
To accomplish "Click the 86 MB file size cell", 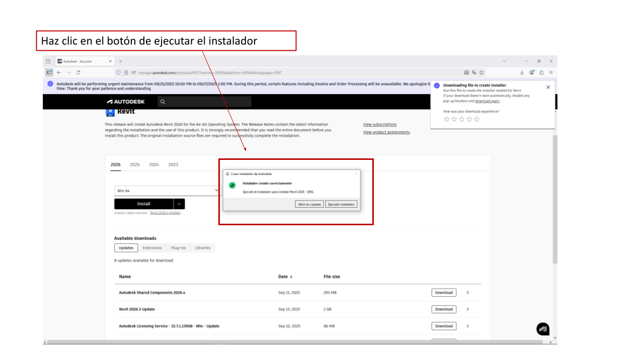I will pyautogui.click(x=329, y=326).
